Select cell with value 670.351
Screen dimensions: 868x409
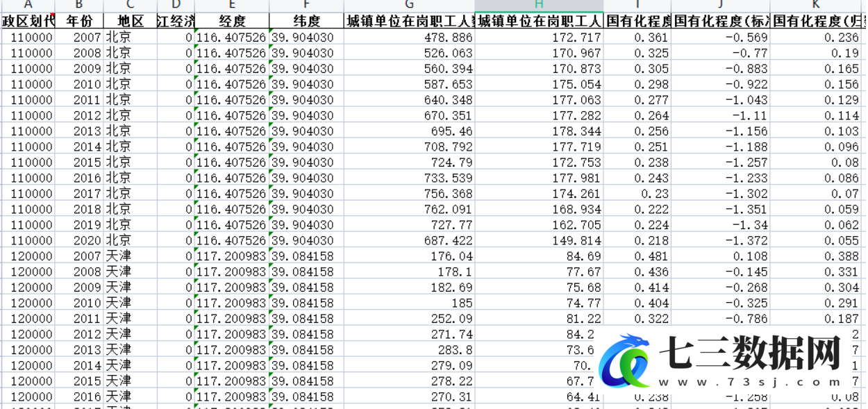(409, 115)
